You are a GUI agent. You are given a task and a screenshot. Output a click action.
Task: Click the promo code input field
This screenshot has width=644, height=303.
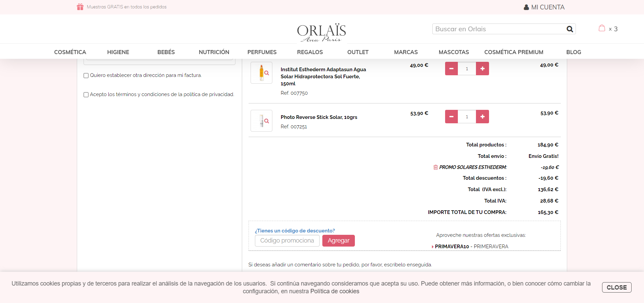coord(287,241)
